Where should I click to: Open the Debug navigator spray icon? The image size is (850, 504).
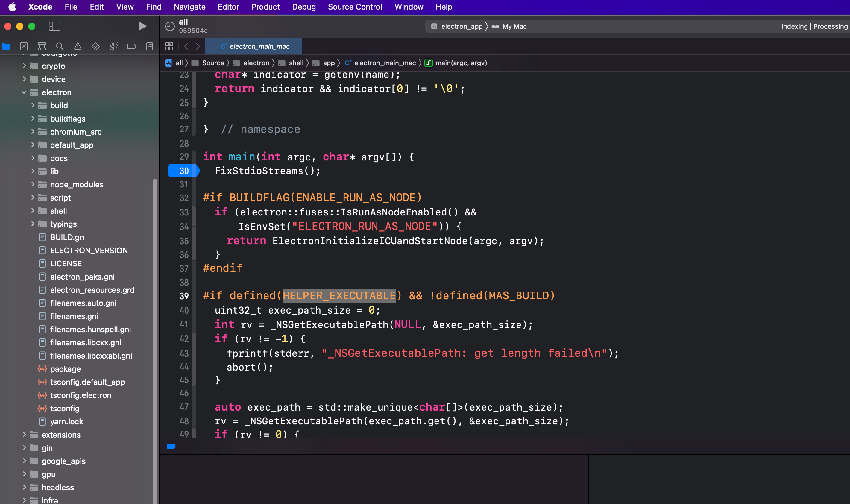click(x=114, y=46)
